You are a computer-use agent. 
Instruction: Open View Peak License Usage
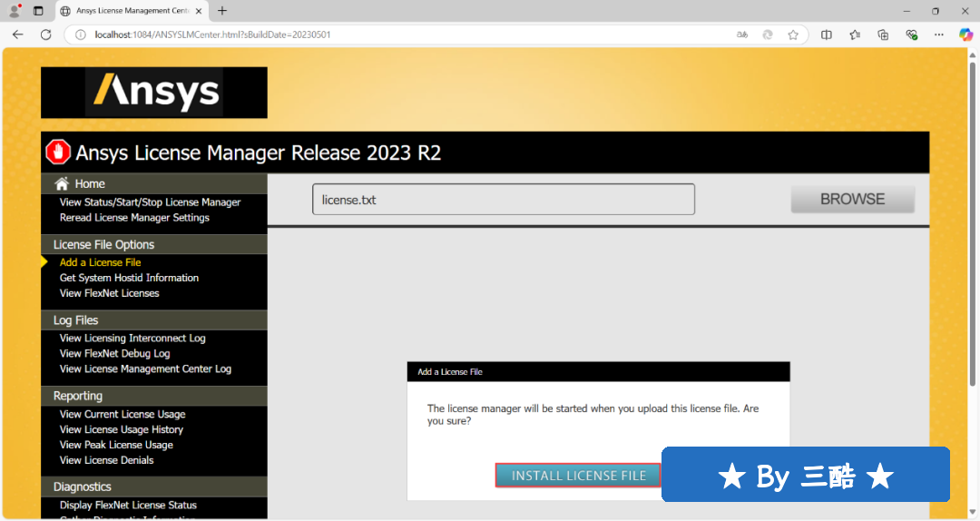pyautogui.click(x=116, y=445)
